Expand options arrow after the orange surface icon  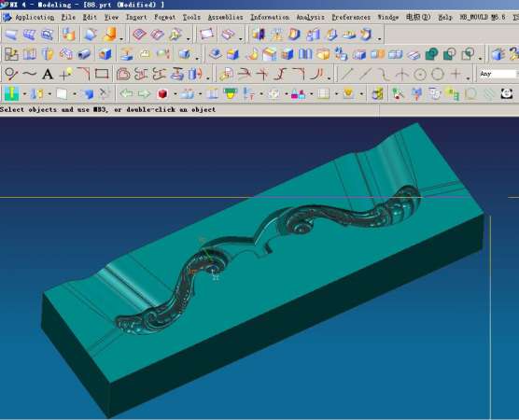[x=121, y=39]
